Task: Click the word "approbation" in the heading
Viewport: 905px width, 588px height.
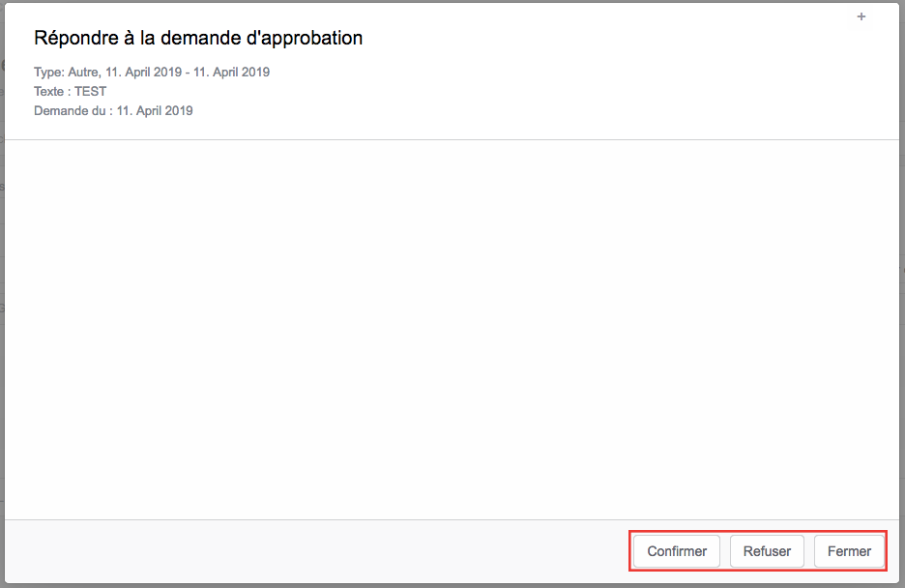Action: pyautogui.click(x=311, y=40)
